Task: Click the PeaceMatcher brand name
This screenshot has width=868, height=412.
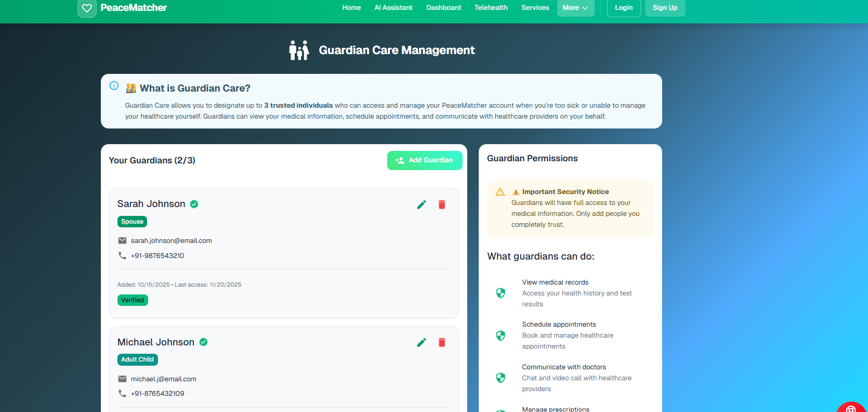Action: [x=134, y=8]
